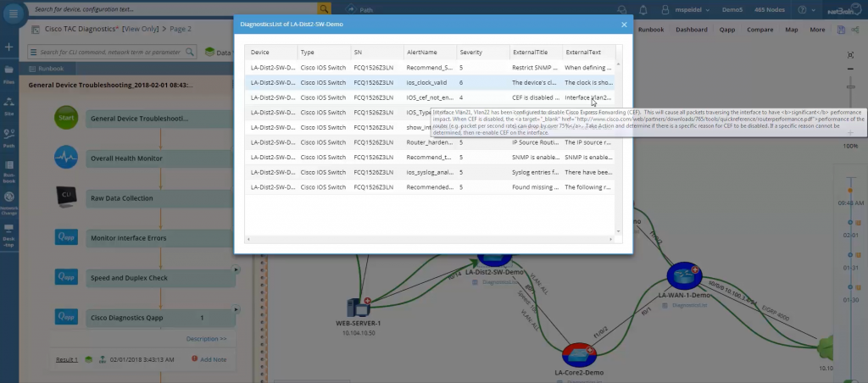Click the fit-to-screen map icon

851,55
